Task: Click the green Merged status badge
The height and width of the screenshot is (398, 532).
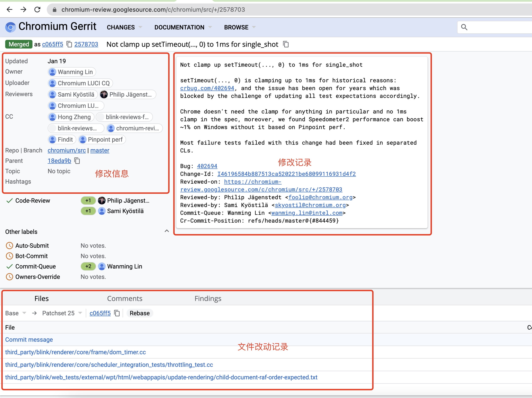Action: point(19,44)
